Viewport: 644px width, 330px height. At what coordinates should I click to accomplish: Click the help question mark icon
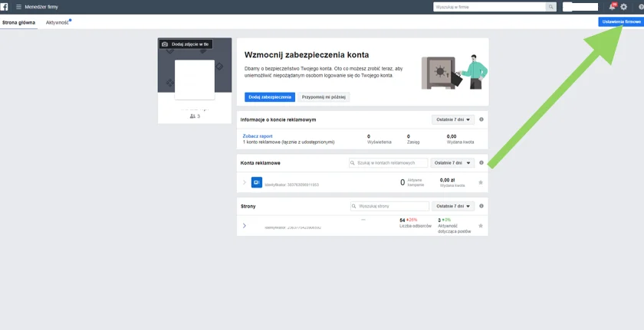point(641,7)
